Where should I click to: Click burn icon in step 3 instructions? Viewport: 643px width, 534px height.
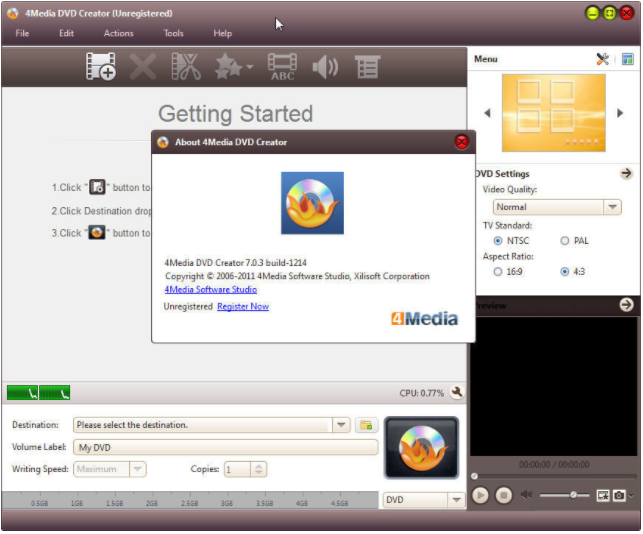click(x=97, y=233)
